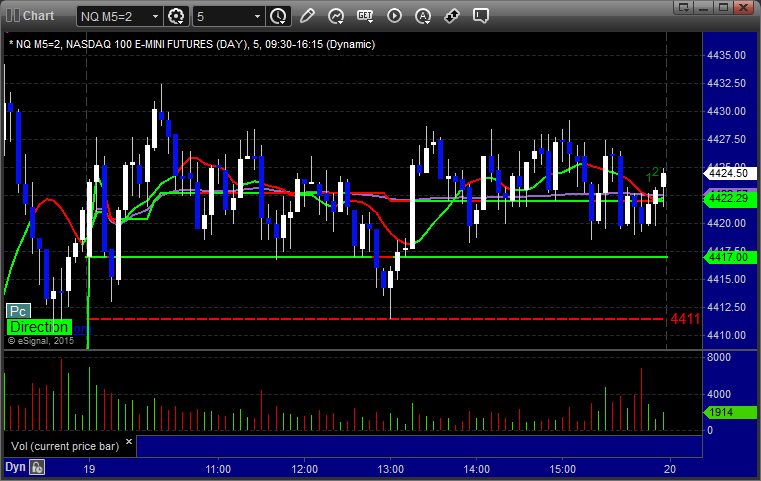Select the pencil drawing tools icon
Screen dimensions: 761x481
click(307, 16)
